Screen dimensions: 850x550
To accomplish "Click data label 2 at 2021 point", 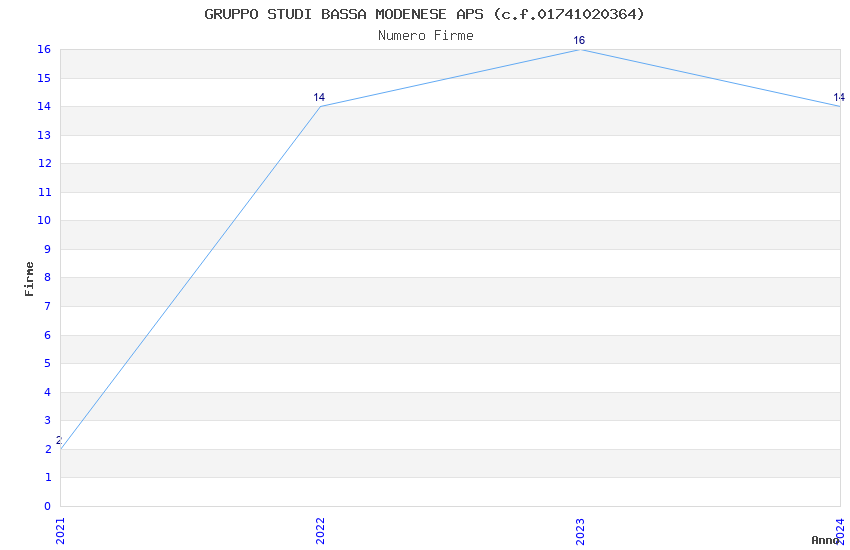I will (x=59, y=441).
